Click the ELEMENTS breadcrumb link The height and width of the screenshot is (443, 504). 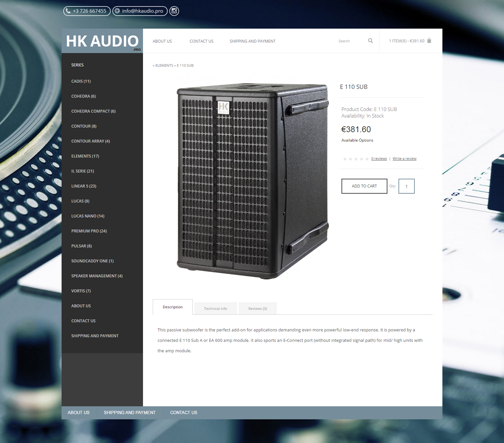tap(164, 65)
